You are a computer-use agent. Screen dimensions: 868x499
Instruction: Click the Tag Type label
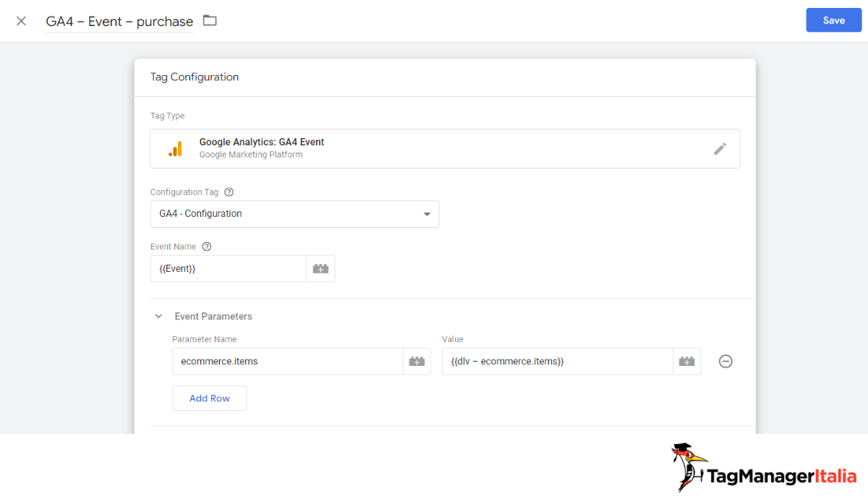167,116
